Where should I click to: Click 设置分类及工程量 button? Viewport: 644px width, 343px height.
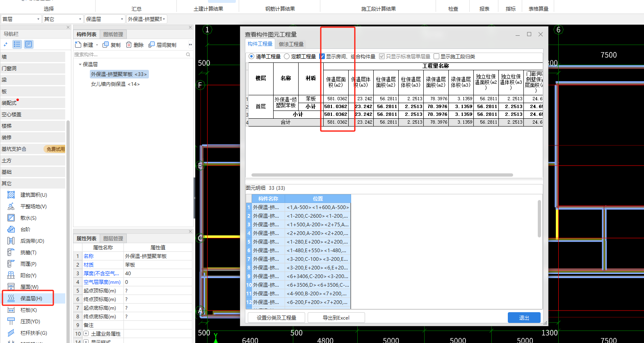pos(276,318)
